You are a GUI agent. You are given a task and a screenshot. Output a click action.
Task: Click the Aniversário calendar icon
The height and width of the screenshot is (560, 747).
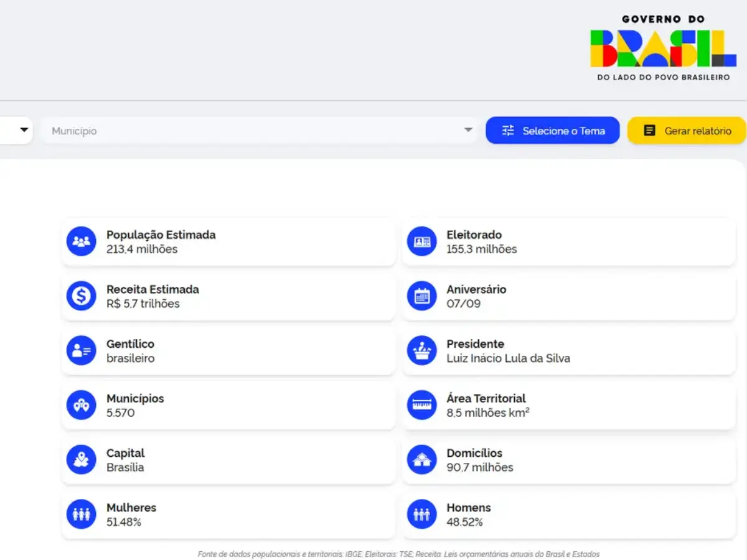[422, 296]
